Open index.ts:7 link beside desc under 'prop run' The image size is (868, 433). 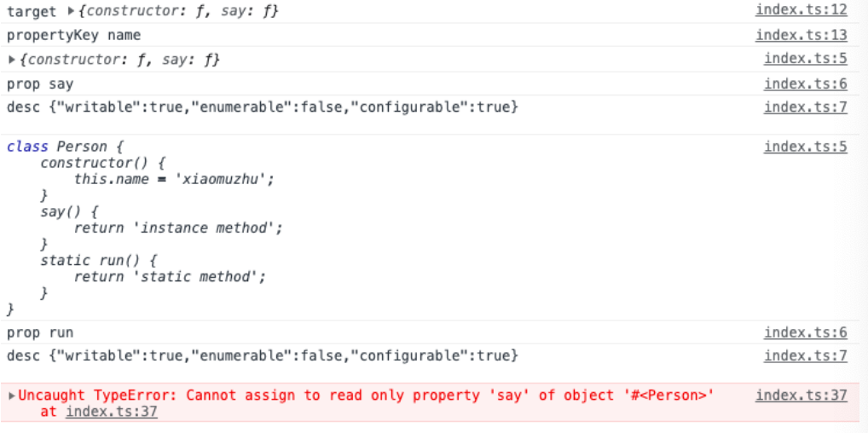[x=806, y=355]
